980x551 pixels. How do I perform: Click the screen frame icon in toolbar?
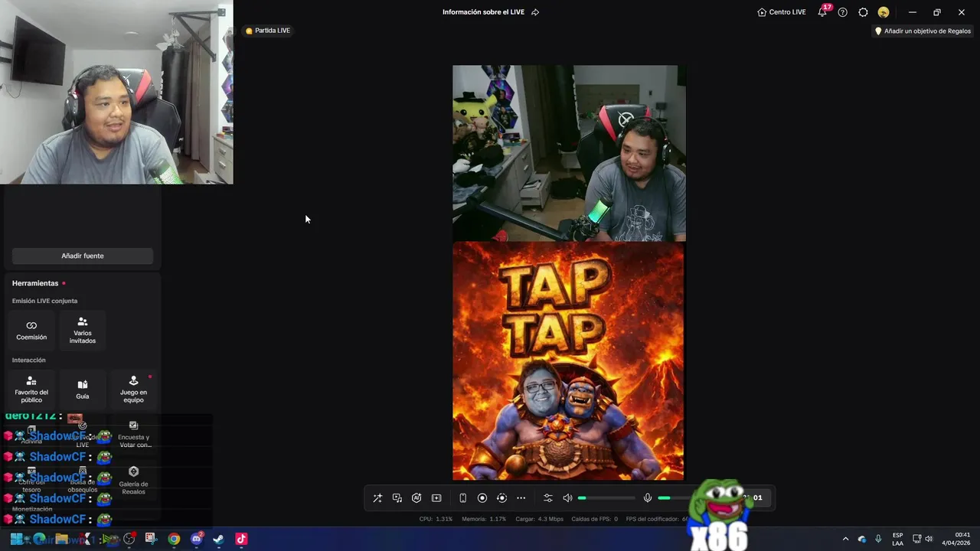click(x=436, y=498)
